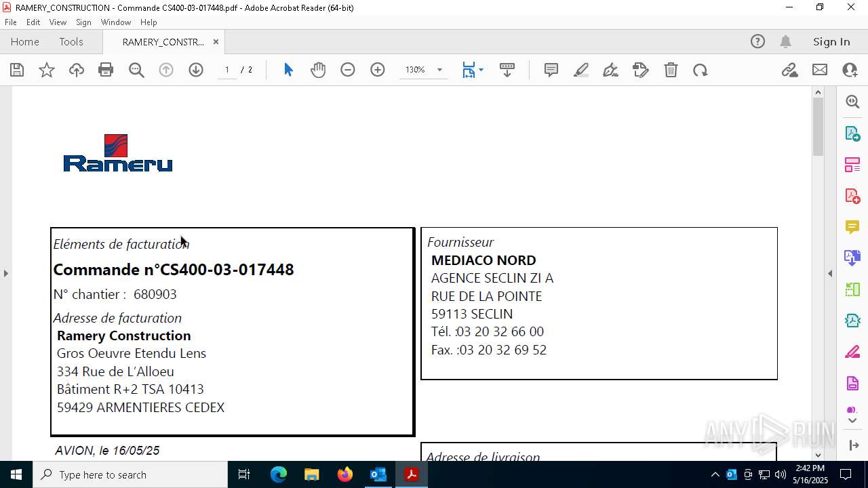This screenshot has width=868, height=488.
Task: Save the PDF file
Action: (x=17, y=70)
